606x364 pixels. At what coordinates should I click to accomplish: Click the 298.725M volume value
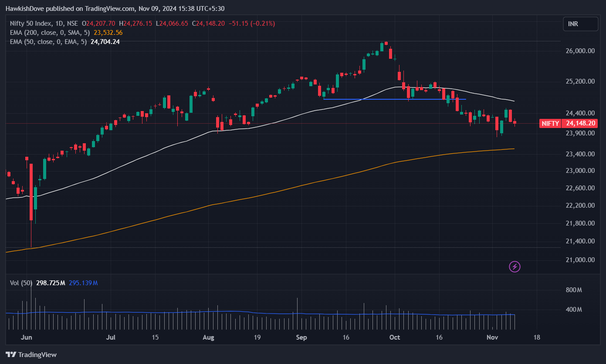[51, 283]
